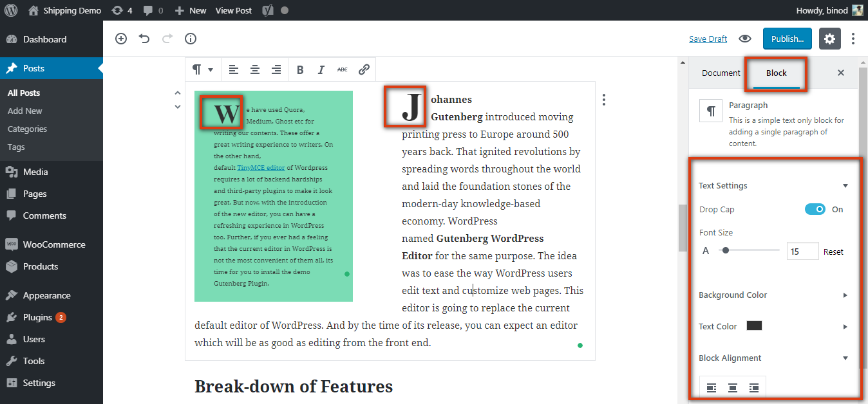Open the Tags submenu item
Viewport: 868px width, 404px height.
(x=16, y=147)
